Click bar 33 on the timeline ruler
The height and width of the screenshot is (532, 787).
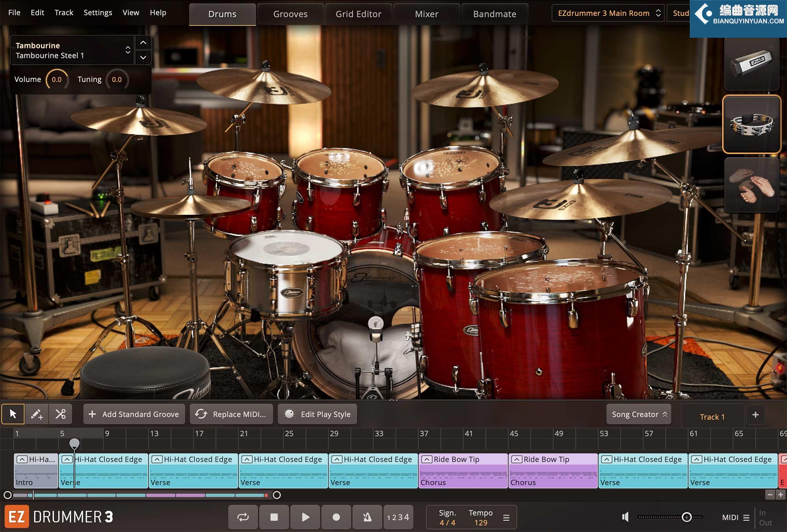click(x=379, y=433)
